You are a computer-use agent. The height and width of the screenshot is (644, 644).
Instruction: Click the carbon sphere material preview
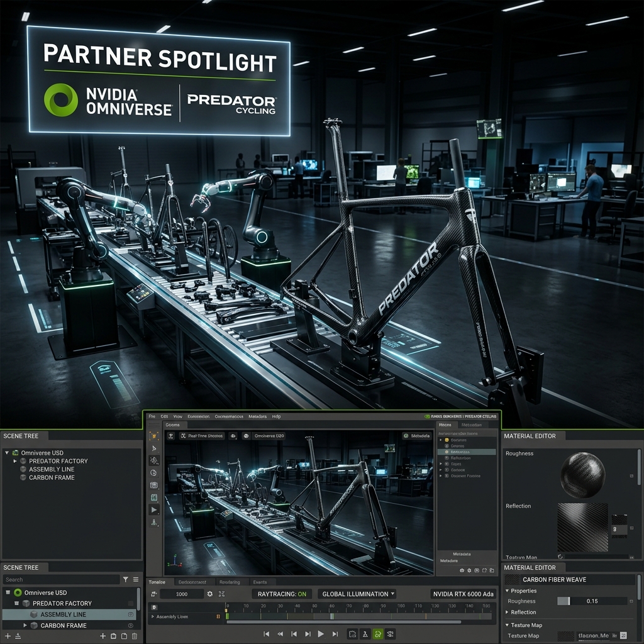(583, 475)
